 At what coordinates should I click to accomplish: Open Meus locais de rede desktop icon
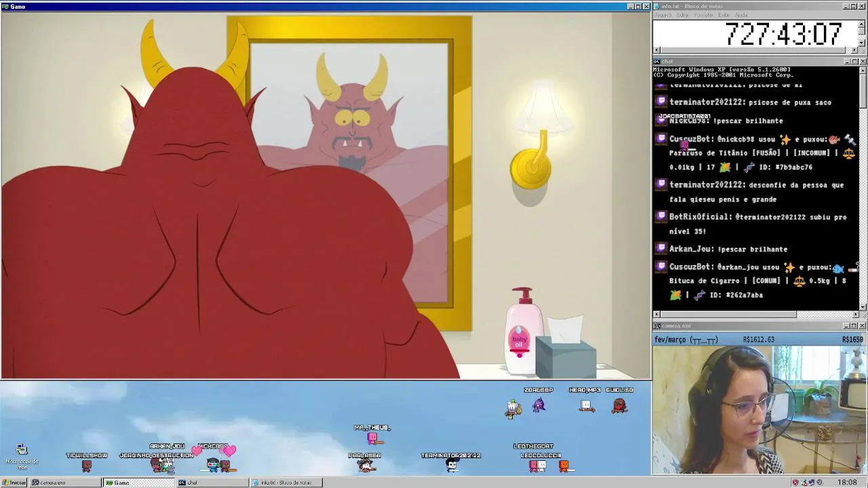(x=22, y=456)
